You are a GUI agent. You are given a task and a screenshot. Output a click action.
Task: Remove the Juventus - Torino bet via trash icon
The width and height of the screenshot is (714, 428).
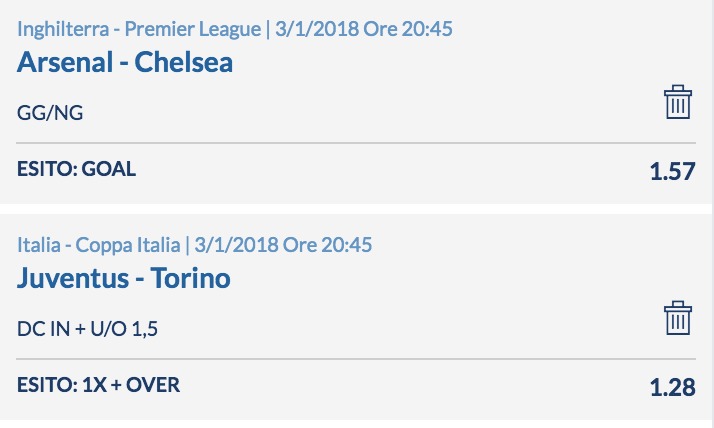[678, 318]
